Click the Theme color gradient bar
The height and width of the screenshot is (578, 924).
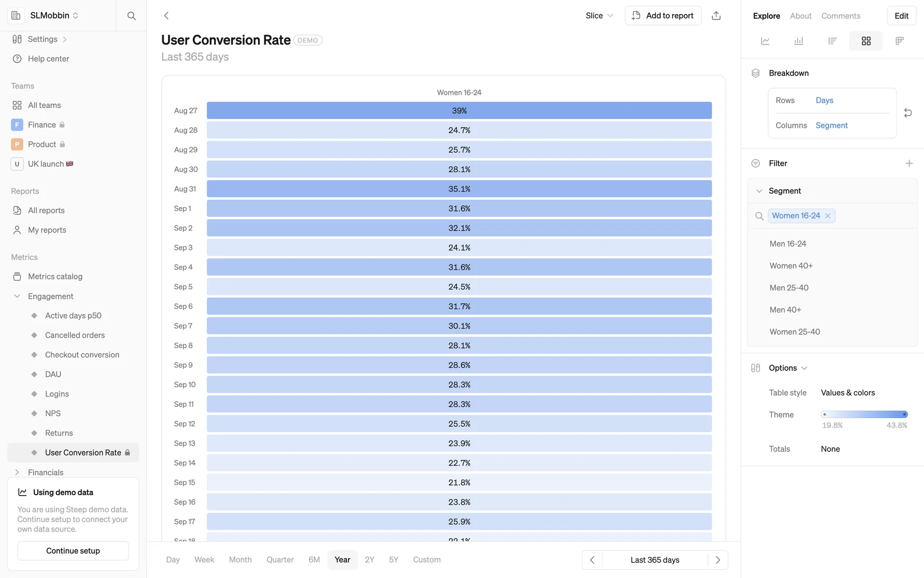864,414
